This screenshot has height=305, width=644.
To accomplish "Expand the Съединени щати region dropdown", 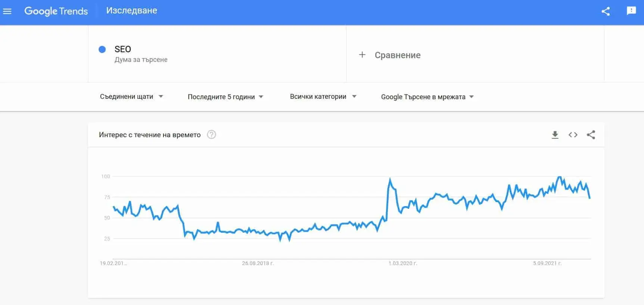I will point(131,97).
